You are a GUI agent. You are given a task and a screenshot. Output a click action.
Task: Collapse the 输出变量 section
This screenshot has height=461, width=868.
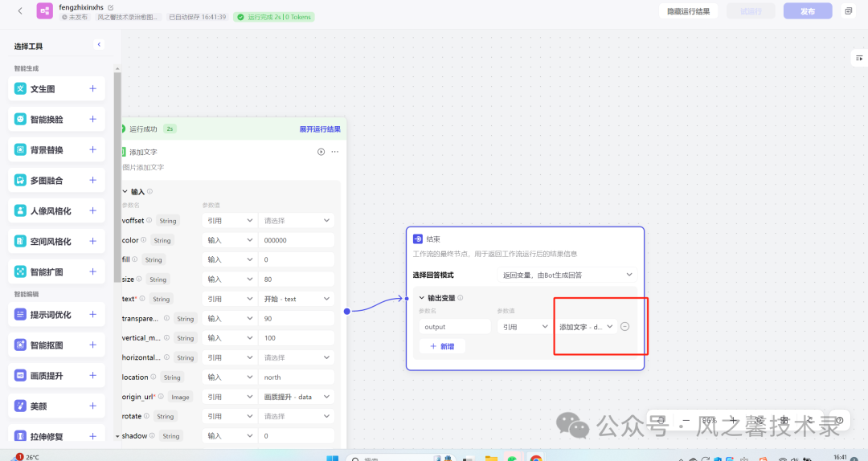coord(422,298)
